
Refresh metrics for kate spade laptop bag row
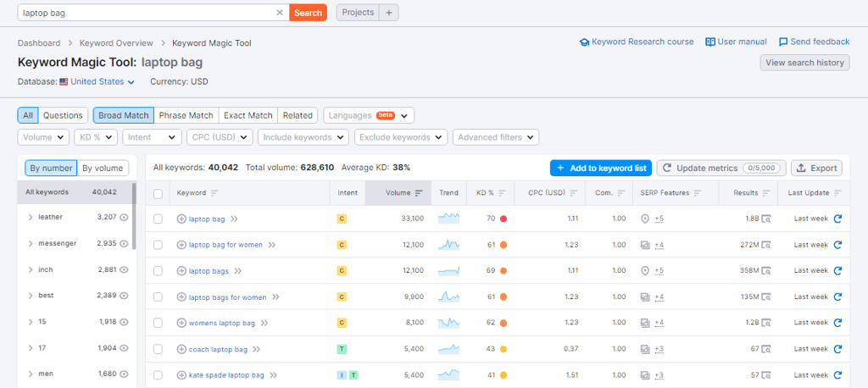click(837, 375)
